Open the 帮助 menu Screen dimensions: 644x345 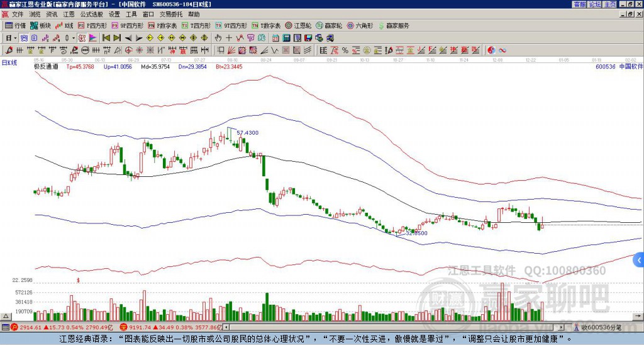194,14
